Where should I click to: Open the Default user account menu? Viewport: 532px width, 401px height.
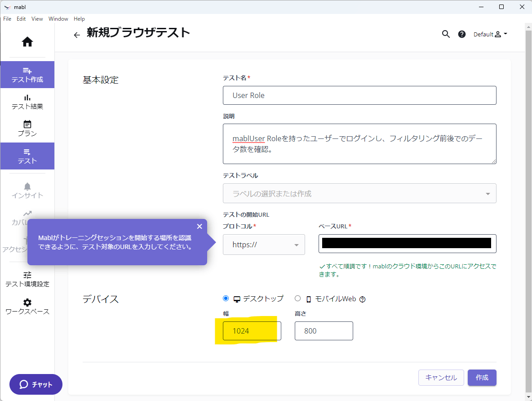[x=490, y=34]
